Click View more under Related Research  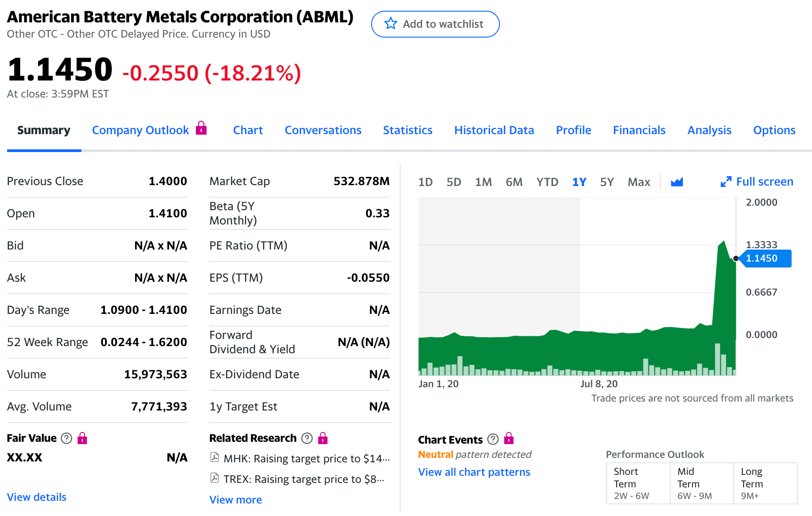[236, 499]
